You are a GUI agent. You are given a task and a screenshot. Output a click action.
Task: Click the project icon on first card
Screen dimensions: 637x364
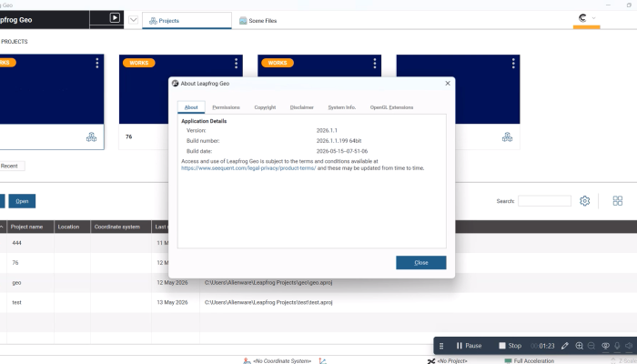click(91, 136)
